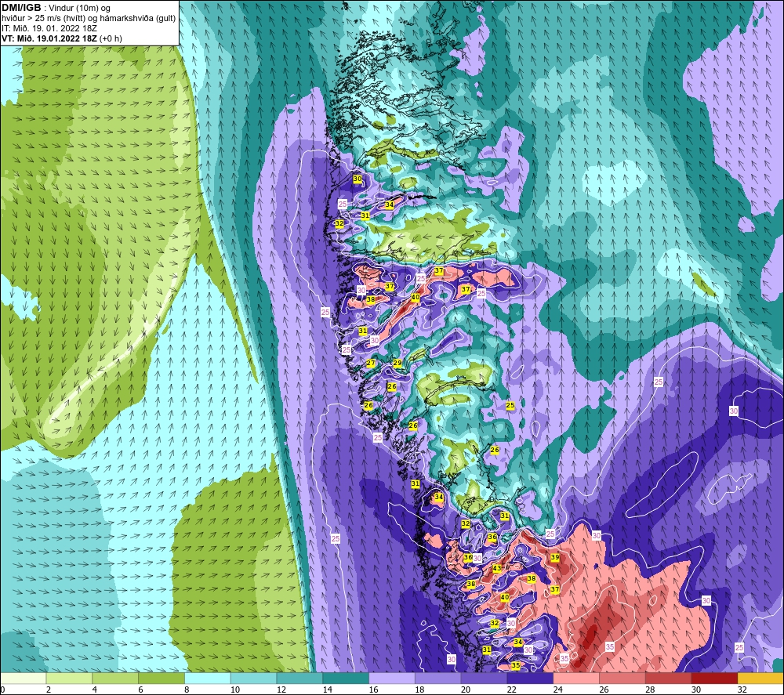This screenshot has width=784, height=695.
Task: Click the yellow maximum gust label 43
Action: (497, 568)
